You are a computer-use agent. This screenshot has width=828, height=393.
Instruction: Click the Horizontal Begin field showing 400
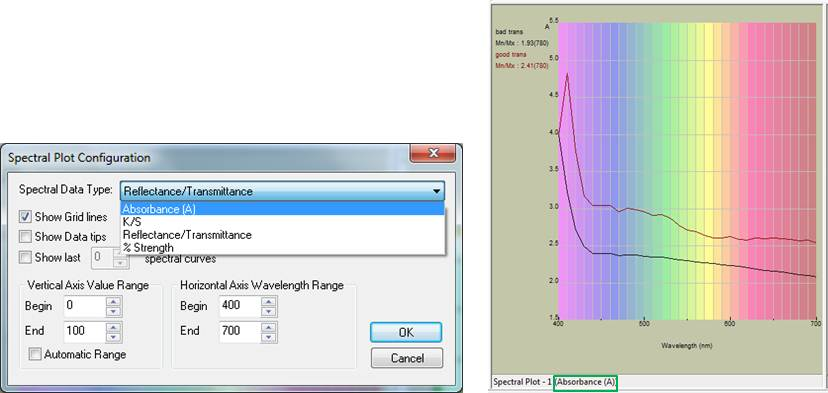click(240, 306)
